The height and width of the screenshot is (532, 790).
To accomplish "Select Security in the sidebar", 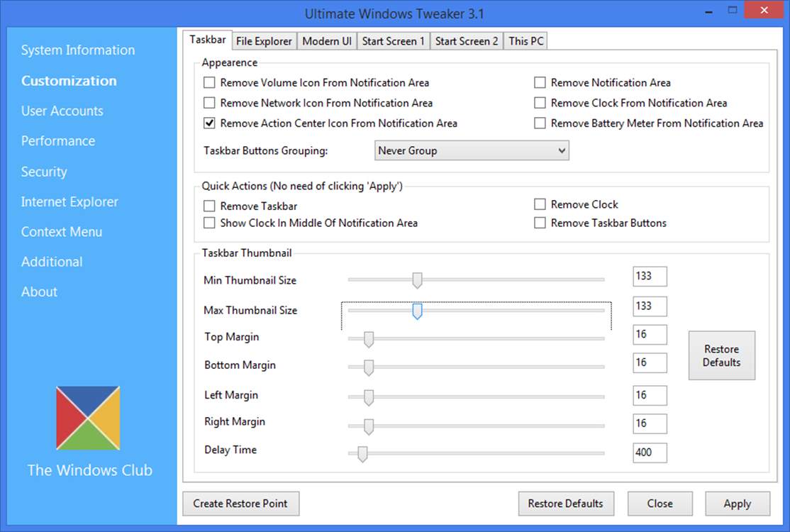I will pos(44,172).
